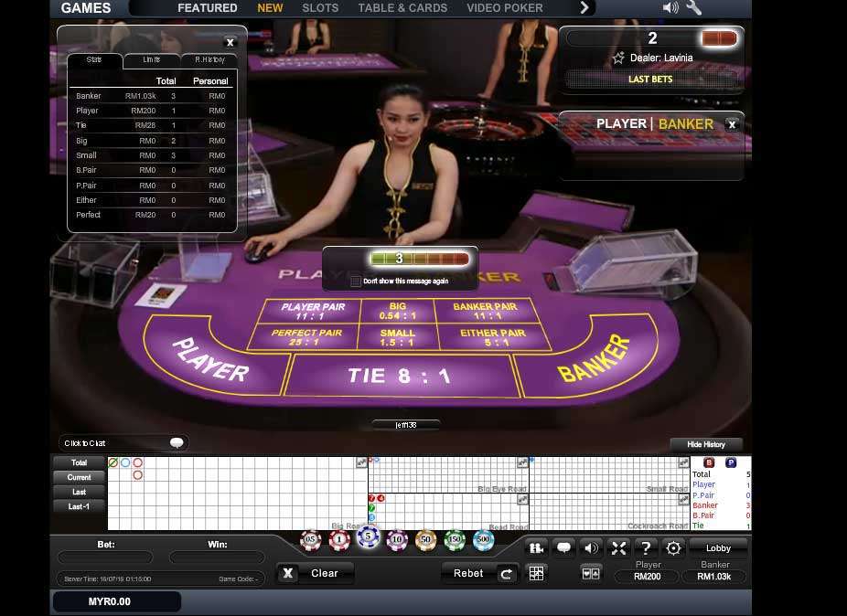Select the 0.5 value chip

pos(311,539)
